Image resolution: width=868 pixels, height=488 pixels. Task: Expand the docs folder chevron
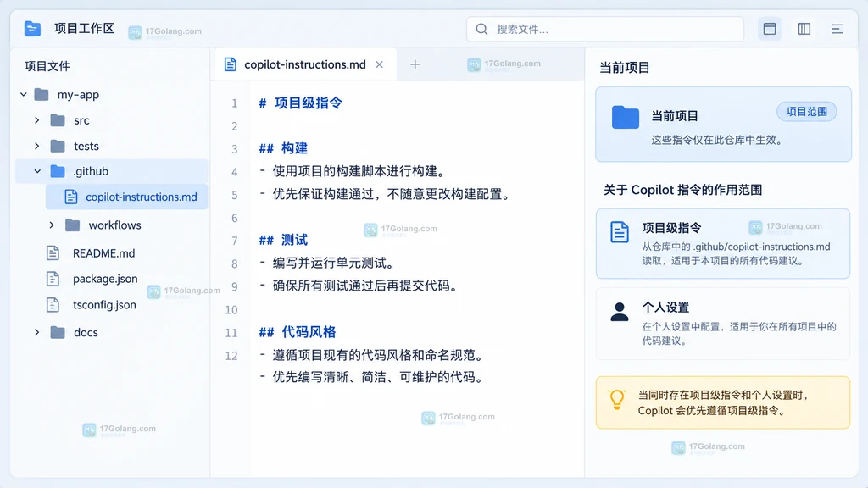(x=37, y=332)
